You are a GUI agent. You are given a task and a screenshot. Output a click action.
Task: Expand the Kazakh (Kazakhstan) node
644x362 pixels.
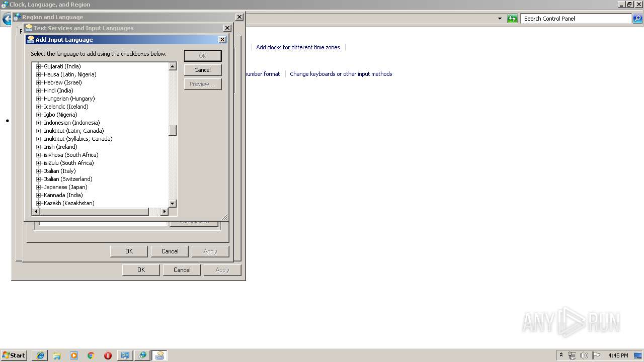coord(38,203)
